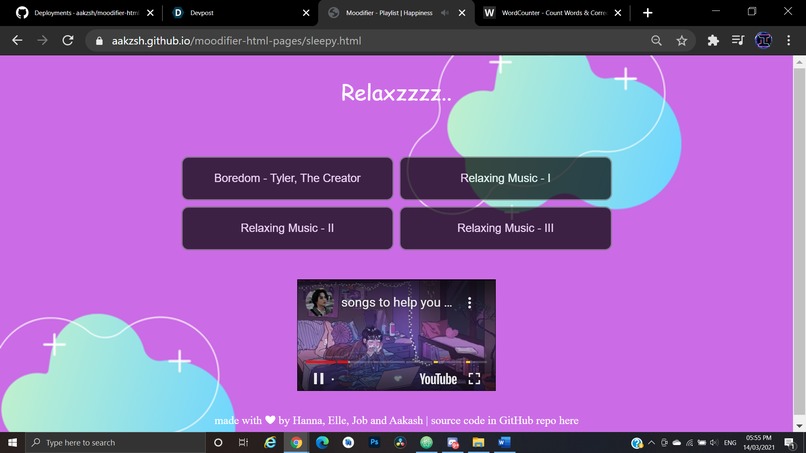Screen dimensions: 806x453
Task: View site info via the lock icon
Action: click(x=99, y=41)
